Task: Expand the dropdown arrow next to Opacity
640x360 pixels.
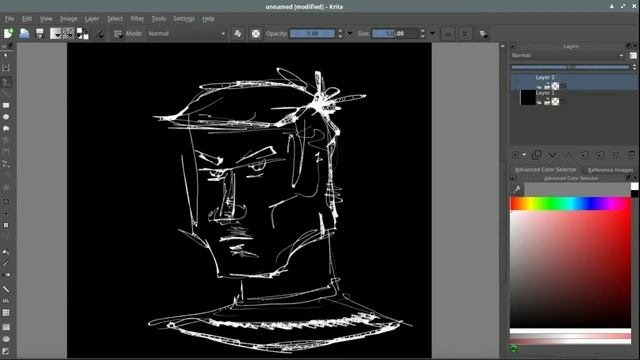Action: 350,33
